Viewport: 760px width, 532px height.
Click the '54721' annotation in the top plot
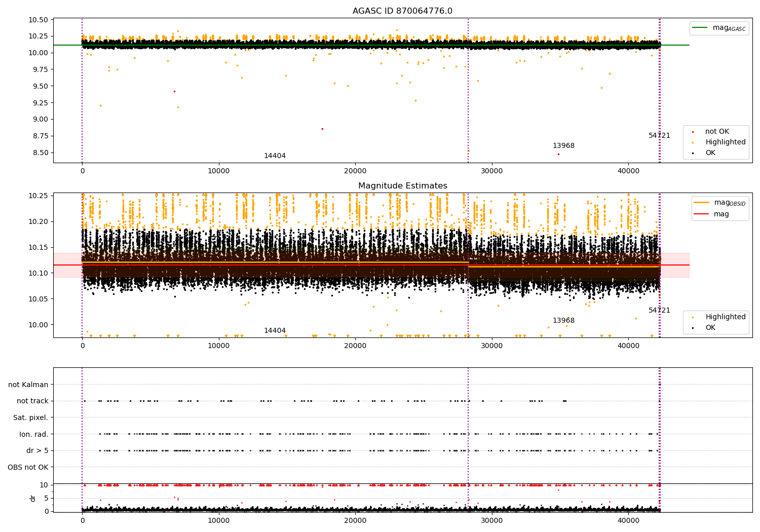click(x=659, y=136)
